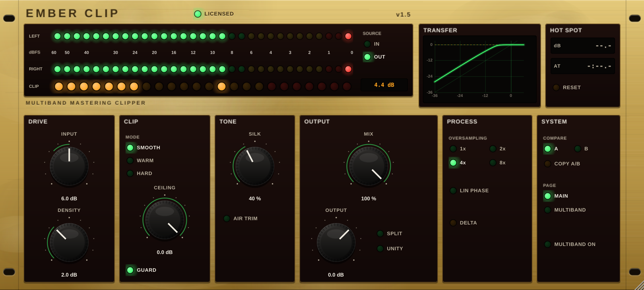The image size is (644, 290).
Task: Choose WARM clip mode
Action: (140, 161)
